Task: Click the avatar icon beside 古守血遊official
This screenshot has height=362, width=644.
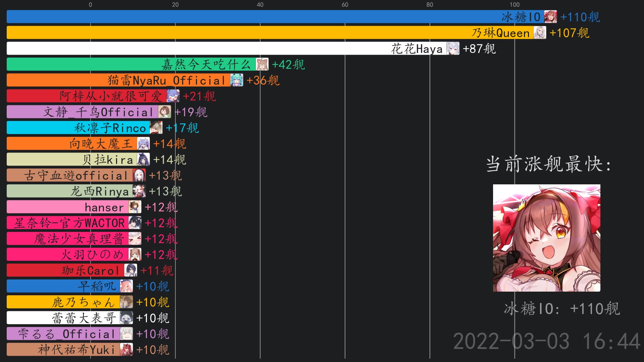Action: 139,175
